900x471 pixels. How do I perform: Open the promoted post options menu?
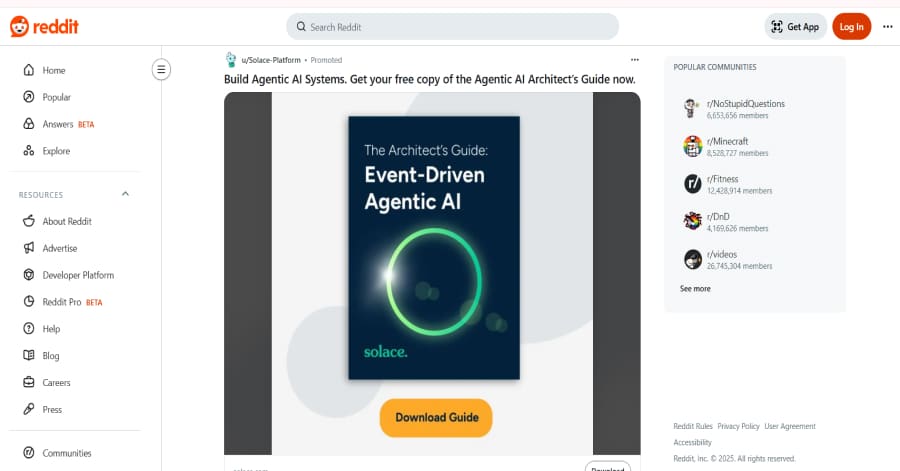[634, 60]
